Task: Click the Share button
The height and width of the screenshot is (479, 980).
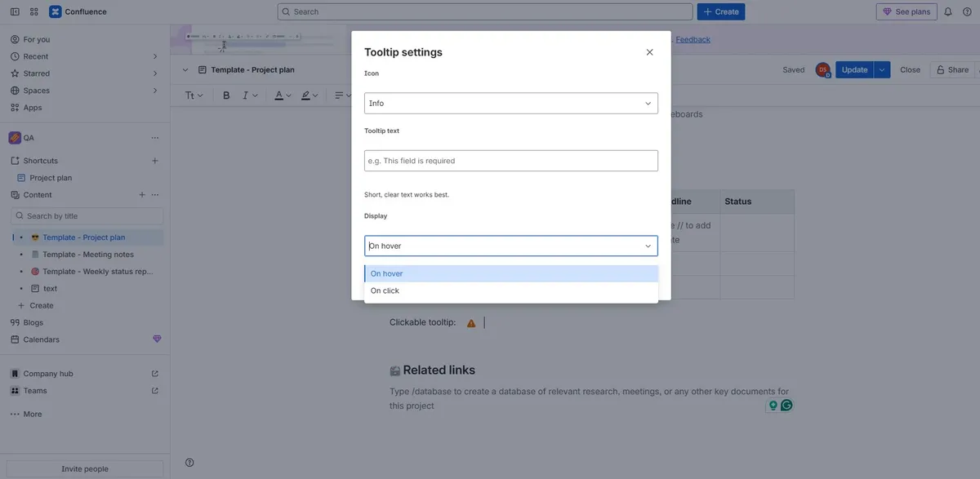Action: (x=952, y=69)
